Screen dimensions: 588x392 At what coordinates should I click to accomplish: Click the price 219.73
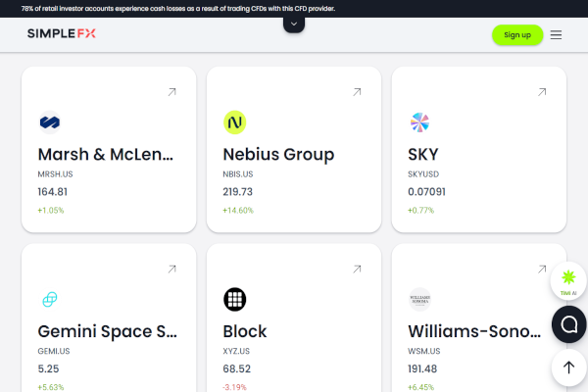click(238, 192)
